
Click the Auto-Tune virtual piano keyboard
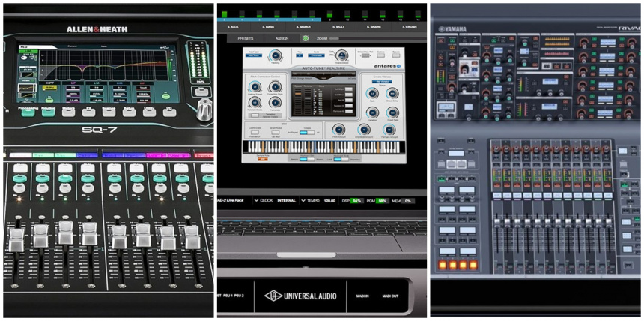tap(324, 147)
